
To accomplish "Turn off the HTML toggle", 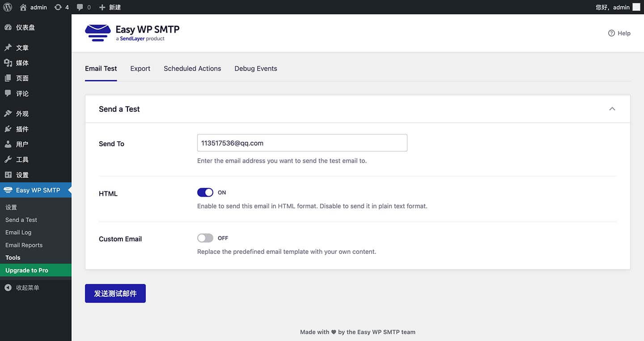I will pos(205,193).
